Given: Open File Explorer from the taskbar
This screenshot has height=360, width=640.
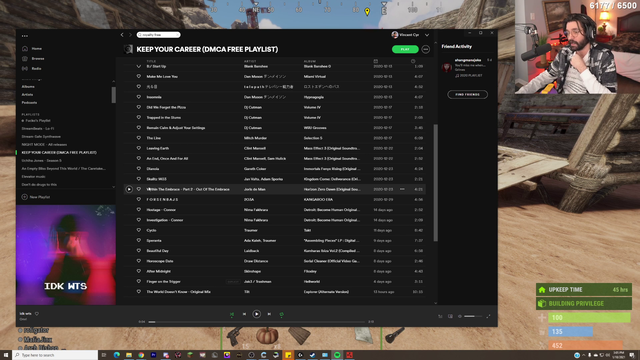Looking at the screenshot, I should (129, 355).
